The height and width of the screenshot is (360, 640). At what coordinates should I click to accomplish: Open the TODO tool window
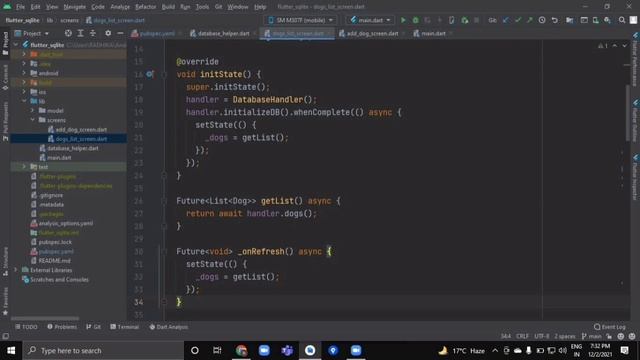pyautogui.click(x=27, y=327)
